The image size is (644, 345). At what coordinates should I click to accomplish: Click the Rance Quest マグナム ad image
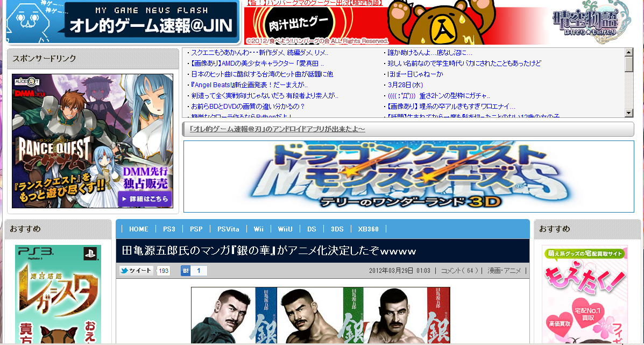click(93, 141)
